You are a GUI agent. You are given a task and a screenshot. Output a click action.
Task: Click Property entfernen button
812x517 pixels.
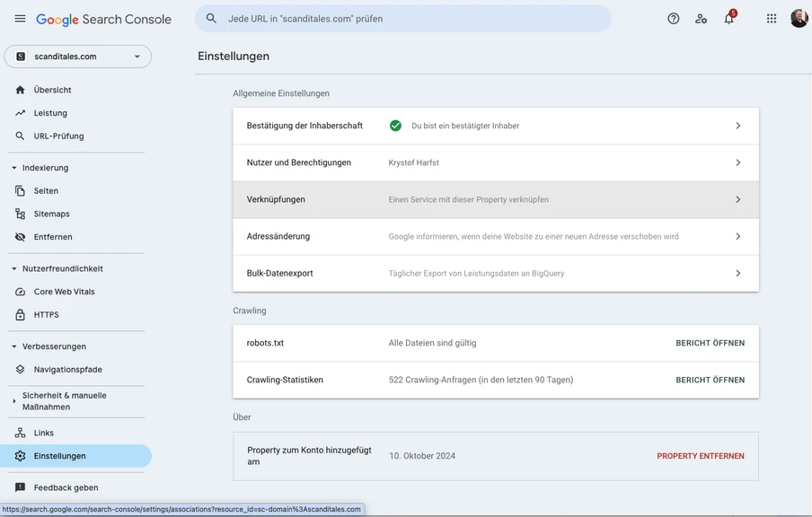point(700,456)
